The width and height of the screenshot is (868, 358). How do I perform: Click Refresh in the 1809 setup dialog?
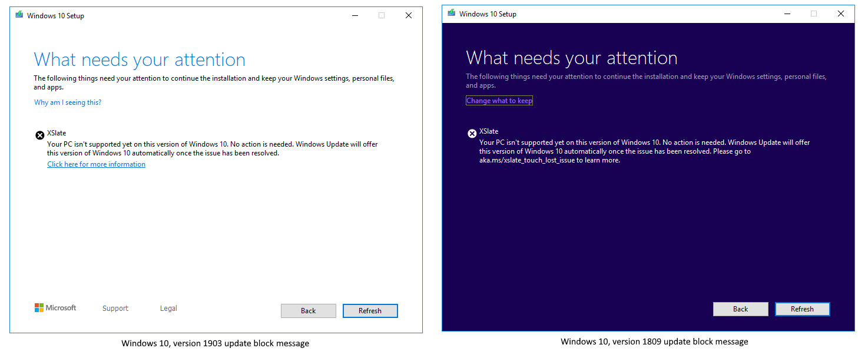[x=802, y=309]
